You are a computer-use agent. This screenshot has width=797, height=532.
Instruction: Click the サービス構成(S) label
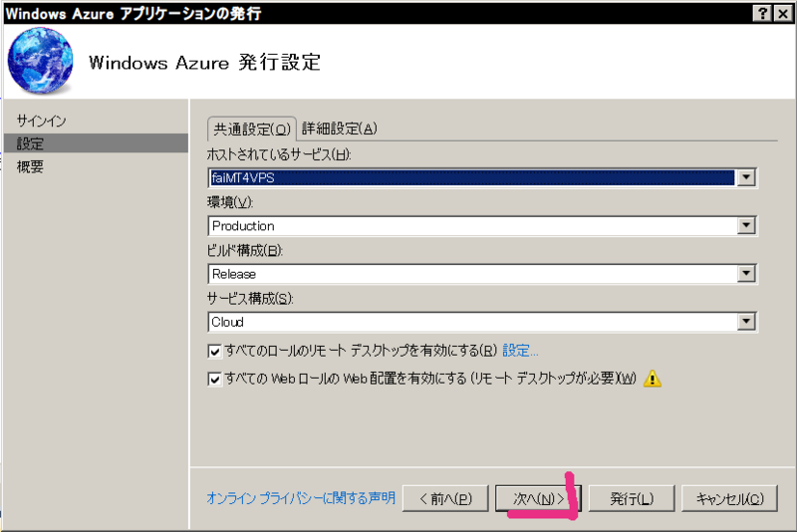tap(250, 298)
